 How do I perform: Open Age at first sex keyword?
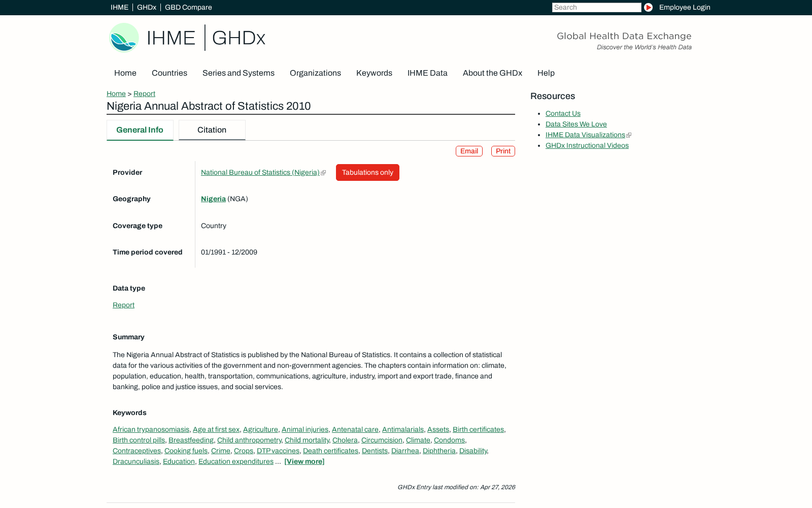point(216,429)
